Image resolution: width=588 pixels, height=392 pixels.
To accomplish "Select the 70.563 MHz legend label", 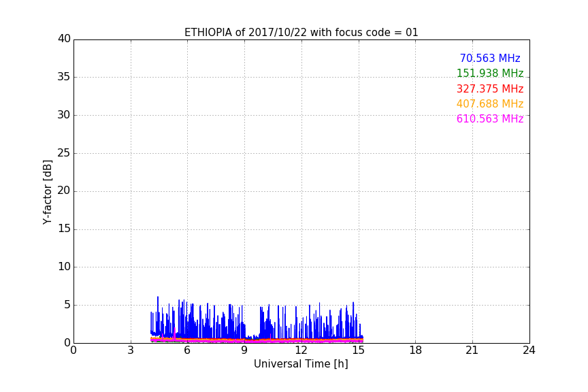I will (490, 58).
